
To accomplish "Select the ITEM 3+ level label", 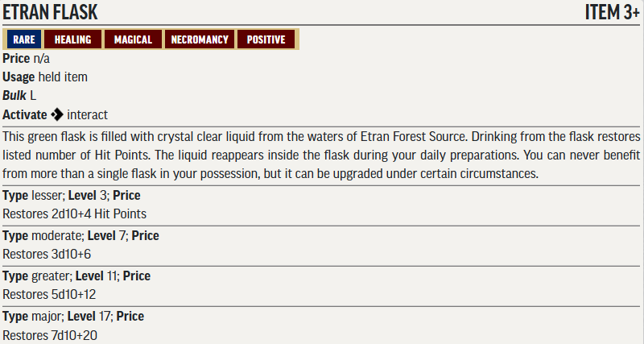I will pyautogui.click(x=612, y=14).
